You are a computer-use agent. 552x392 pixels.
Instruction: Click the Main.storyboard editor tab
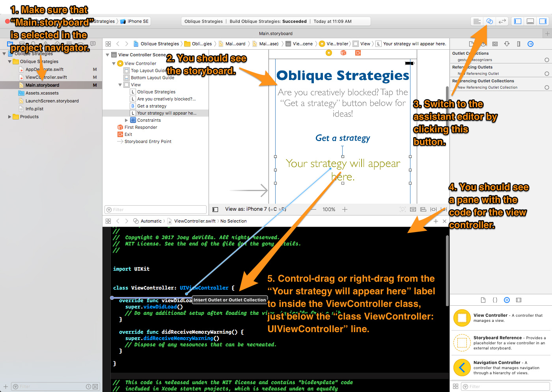(x=276, y=33)
